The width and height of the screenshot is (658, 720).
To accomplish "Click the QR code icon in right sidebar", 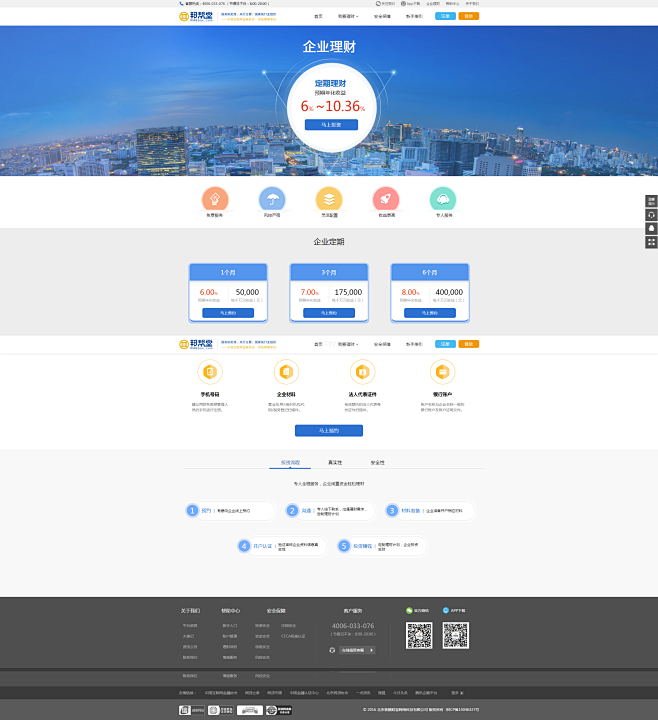I will coord(651,242).
